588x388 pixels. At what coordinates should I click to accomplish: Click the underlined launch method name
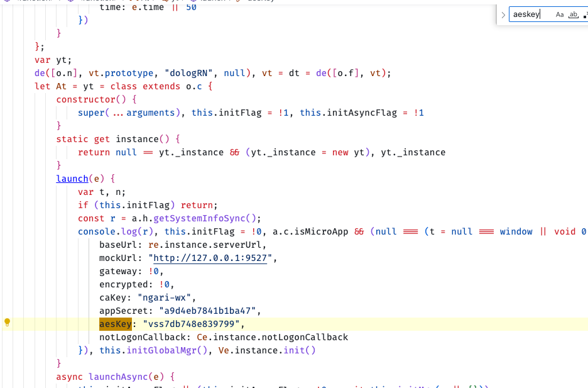[72, 179]
